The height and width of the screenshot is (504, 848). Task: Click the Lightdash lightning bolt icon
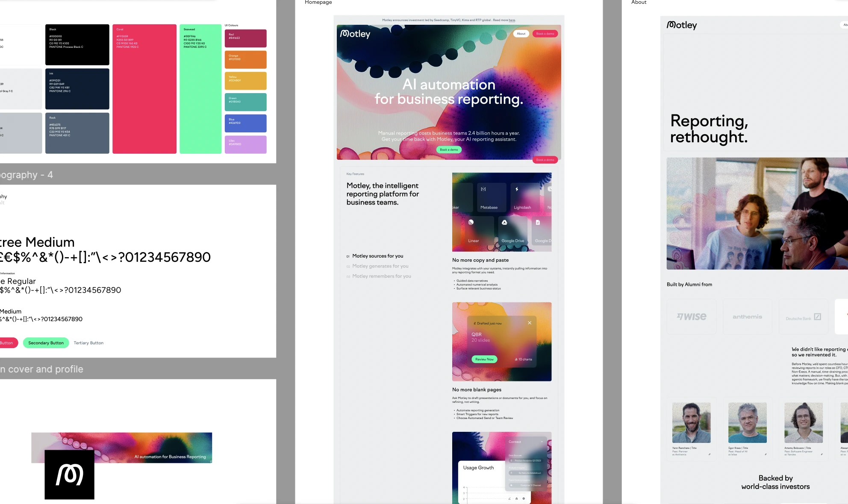pos(517,189)
